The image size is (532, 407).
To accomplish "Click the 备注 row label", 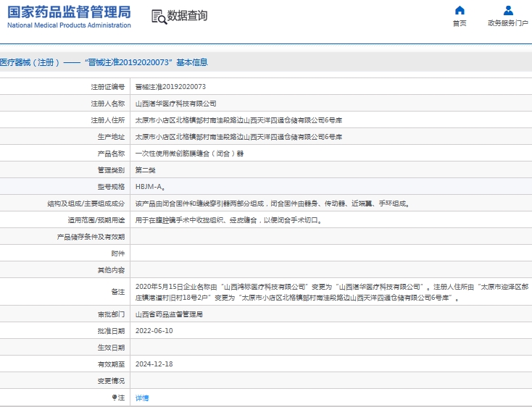I will pos(117,292).
